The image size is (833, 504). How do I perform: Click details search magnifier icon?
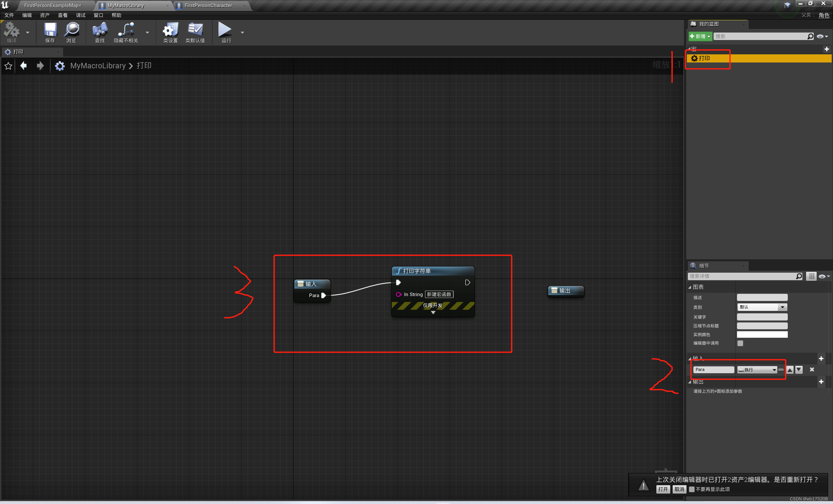pyautogui.click(x=799, y=276)
